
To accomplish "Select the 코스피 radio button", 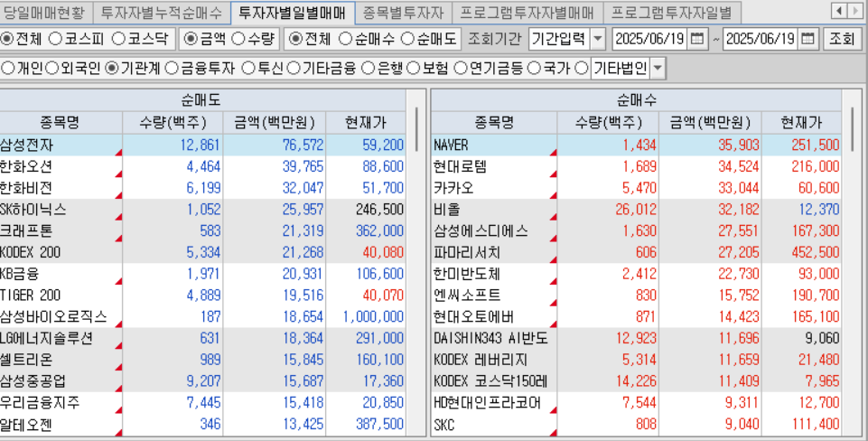I will (55, 39).
